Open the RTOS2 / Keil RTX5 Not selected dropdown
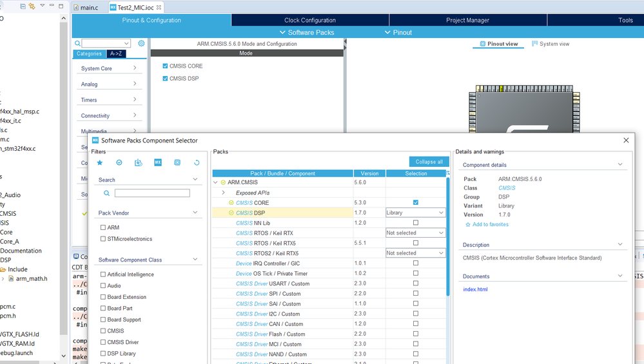 [415, 253]
